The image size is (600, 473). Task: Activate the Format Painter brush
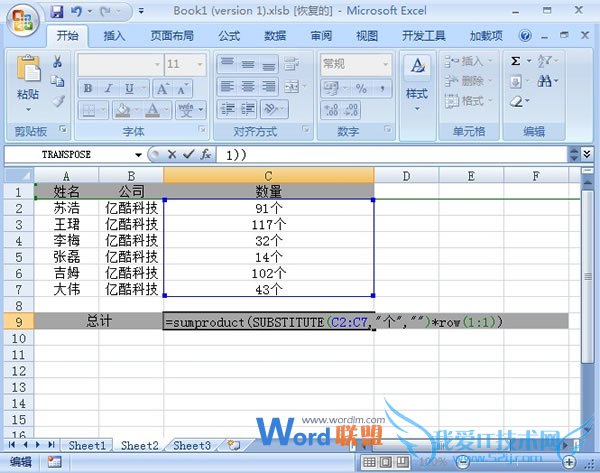pyautogui.click(x=58, y=101)
